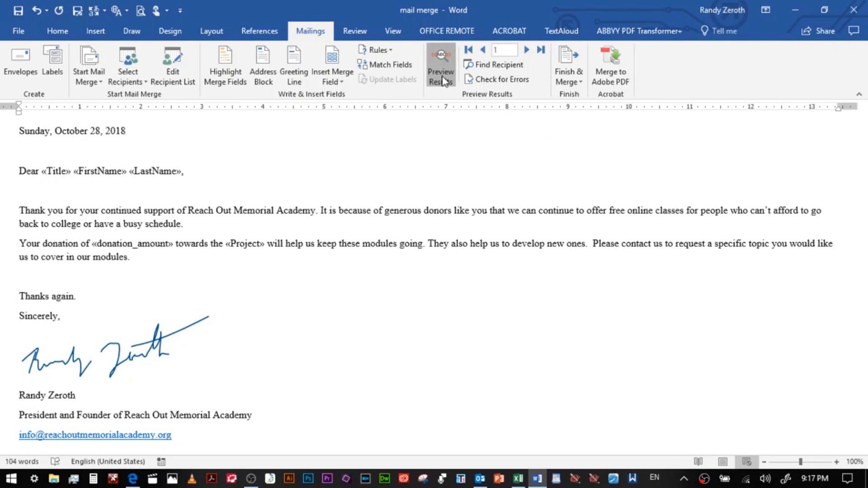Expand the Finish & Merge menu
This screenshot has width=868, height=488.
pos(569,66)
